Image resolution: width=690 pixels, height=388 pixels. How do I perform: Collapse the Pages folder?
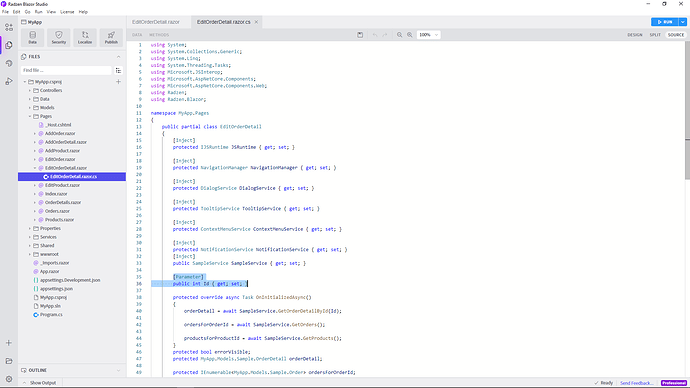point(30,117)
